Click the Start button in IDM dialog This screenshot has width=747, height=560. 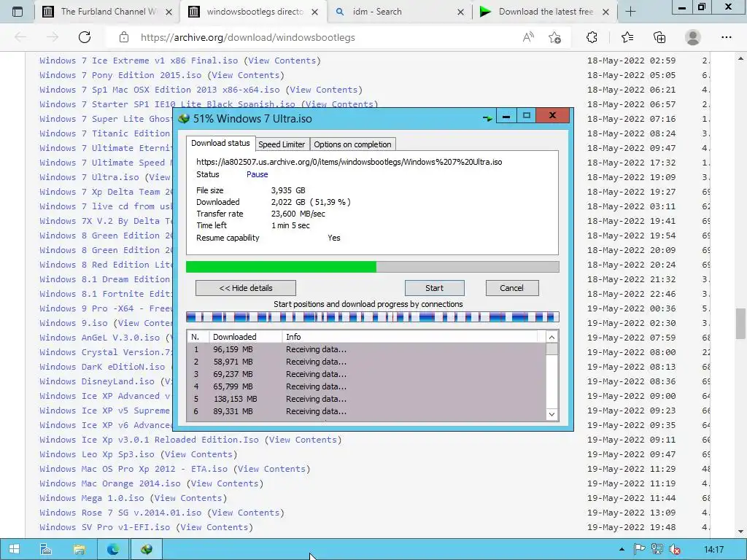coord(435,287)
